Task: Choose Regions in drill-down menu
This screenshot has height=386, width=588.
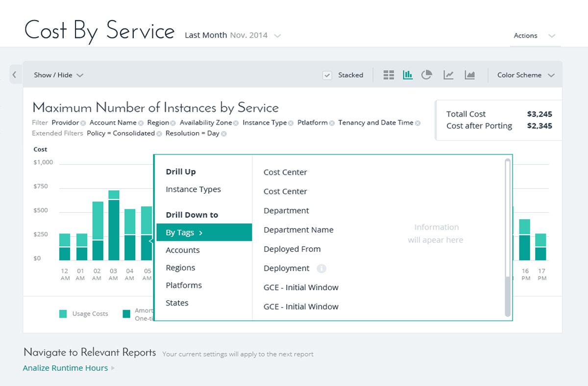Action: (x=180, y=268)
